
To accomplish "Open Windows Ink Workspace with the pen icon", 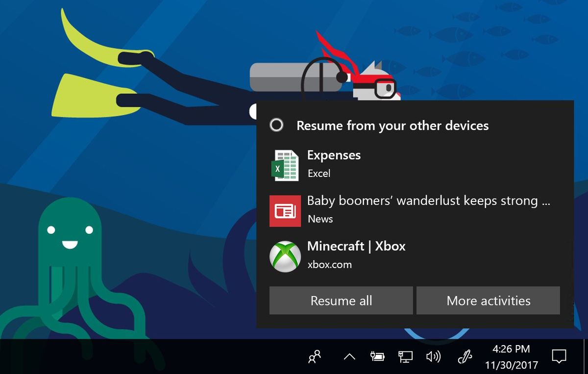I will point(464,357).
